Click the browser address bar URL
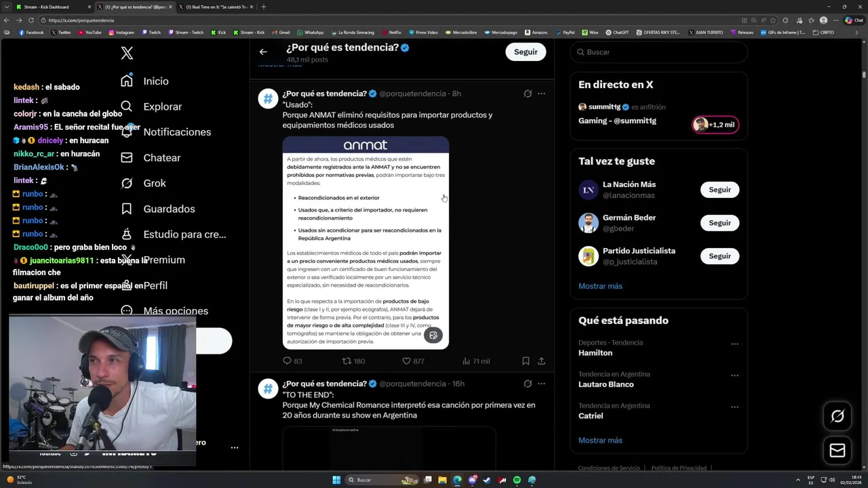Viewport: 868px width, 488px height. click(81, 20)
